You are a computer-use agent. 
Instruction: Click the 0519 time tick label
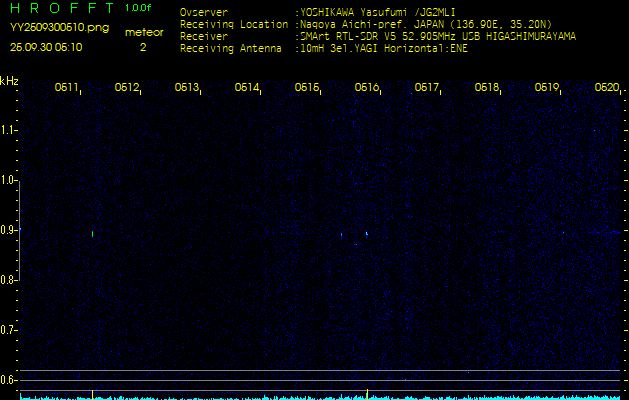[547, 87]
